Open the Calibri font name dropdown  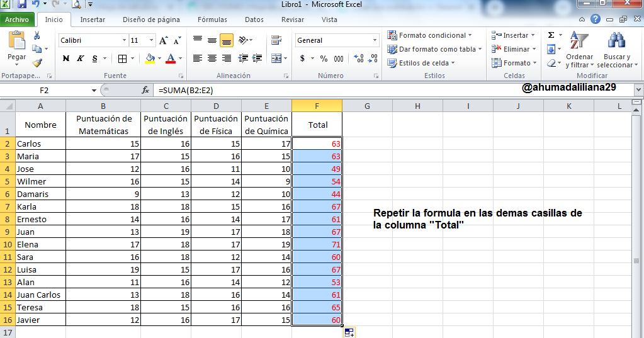(124, 40)
